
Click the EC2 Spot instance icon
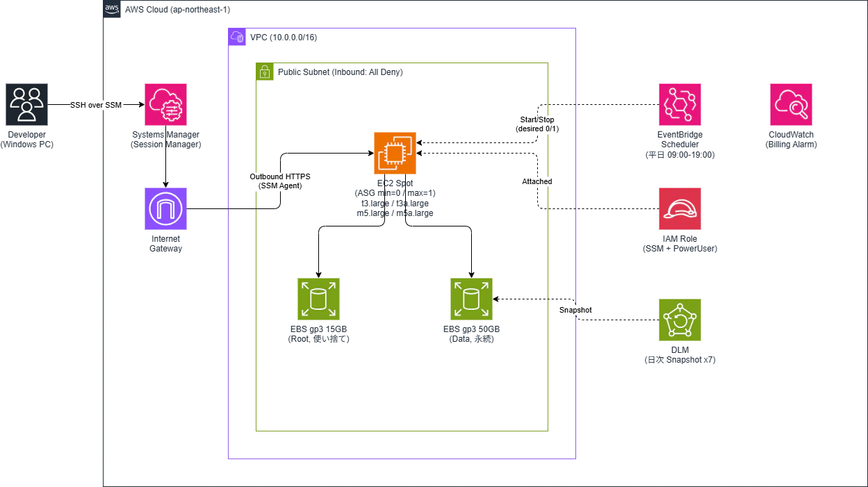tap(395, 153)
